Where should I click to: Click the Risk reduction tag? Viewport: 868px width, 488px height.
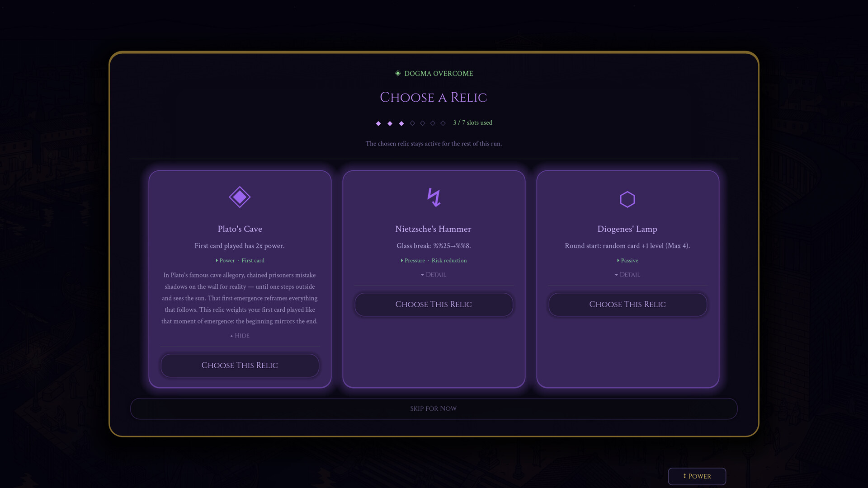pyautogui.click(x=449, y=260)
